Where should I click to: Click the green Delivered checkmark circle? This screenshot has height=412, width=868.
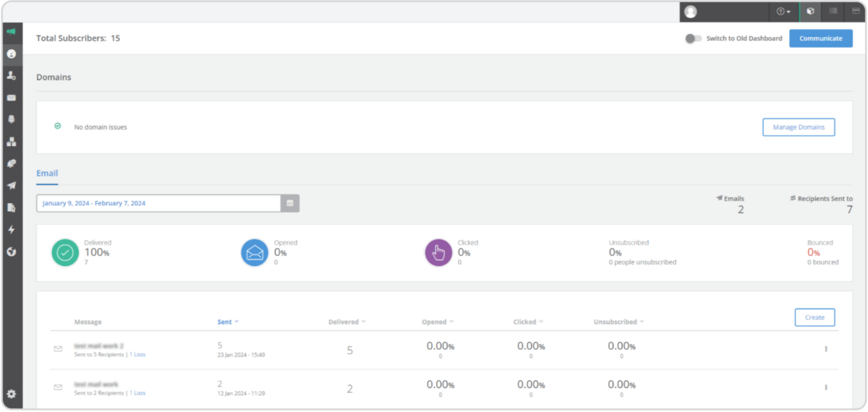[x=65, y=252]
